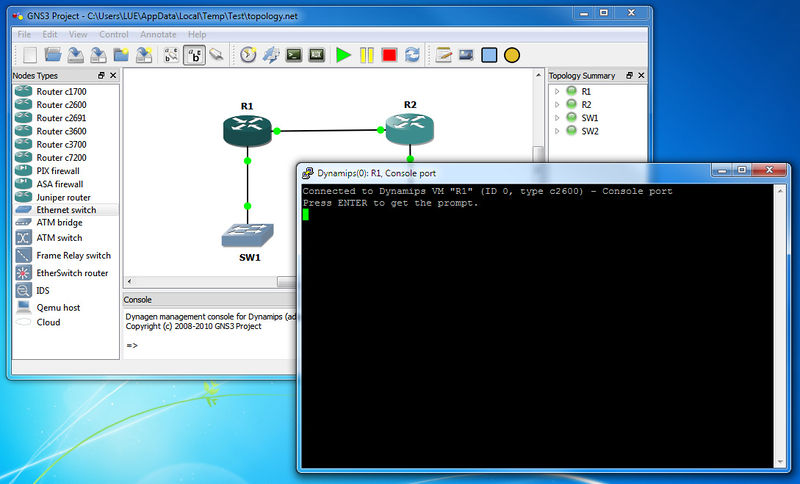Select the draw ellipse yellow circle tool

coord(512,55)
